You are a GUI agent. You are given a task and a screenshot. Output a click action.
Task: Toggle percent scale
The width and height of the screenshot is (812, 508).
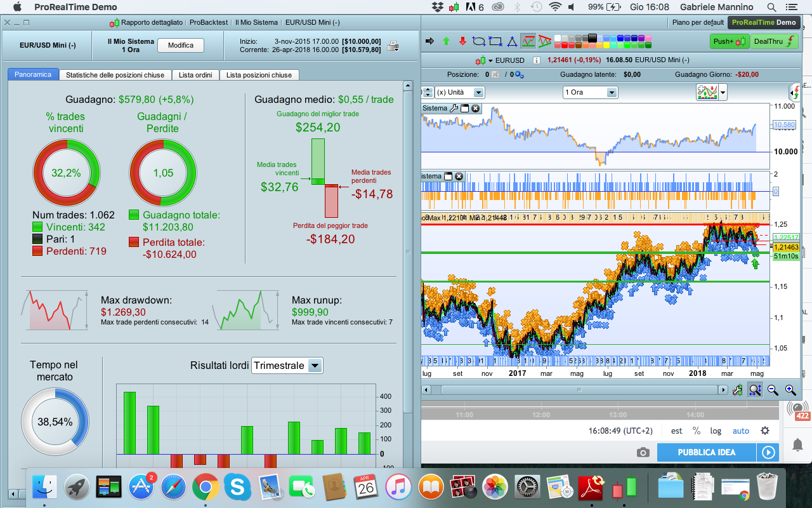tap(697, 431)
